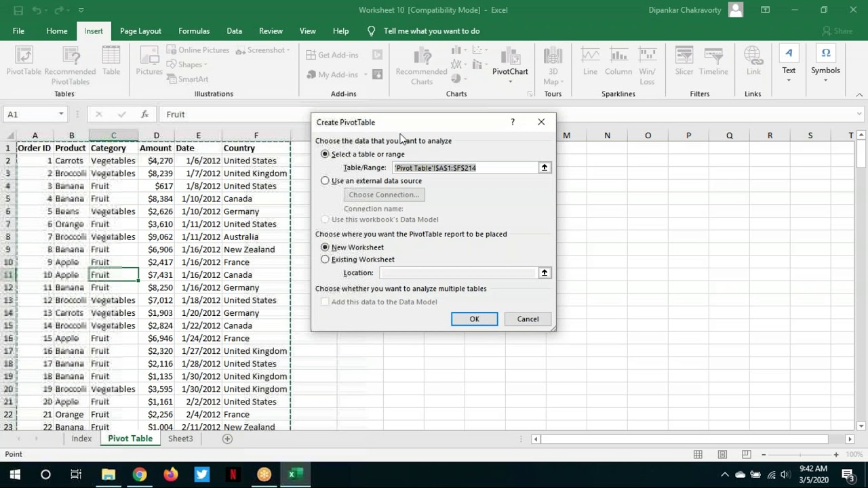Expand the formula bar
This screenshot has width=868, height=488.
[x=860, y=115]
